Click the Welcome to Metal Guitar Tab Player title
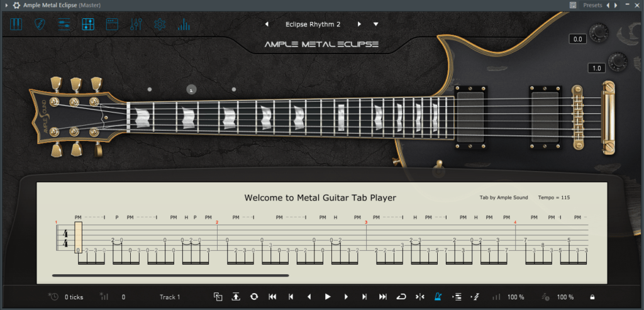Image resolution: width=644 pixels, height=310 pixels. (320, 197)
